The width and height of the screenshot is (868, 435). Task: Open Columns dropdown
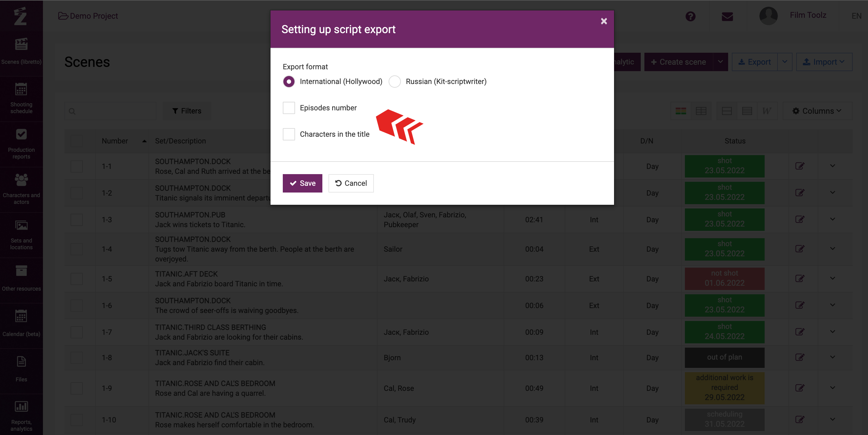[x=817, y=111]
